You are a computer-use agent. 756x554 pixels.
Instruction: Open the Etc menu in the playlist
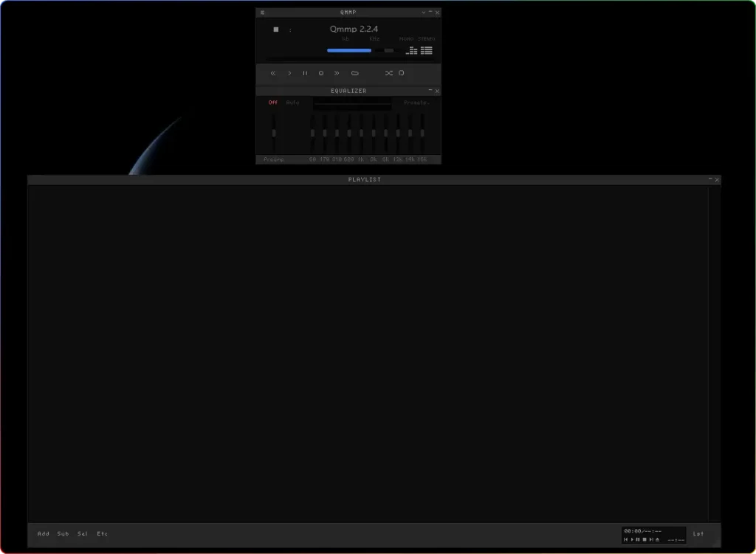coord(102,533)
